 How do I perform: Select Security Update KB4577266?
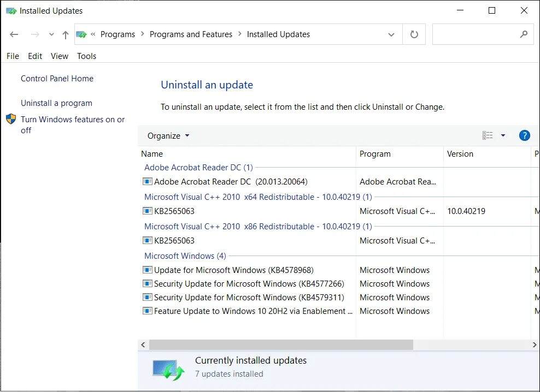249,284
